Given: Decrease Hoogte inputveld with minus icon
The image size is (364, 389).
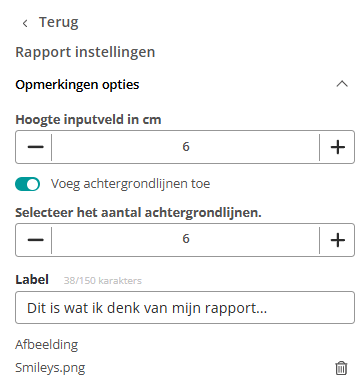Looking at the screenshot, I should click(36, 147).
